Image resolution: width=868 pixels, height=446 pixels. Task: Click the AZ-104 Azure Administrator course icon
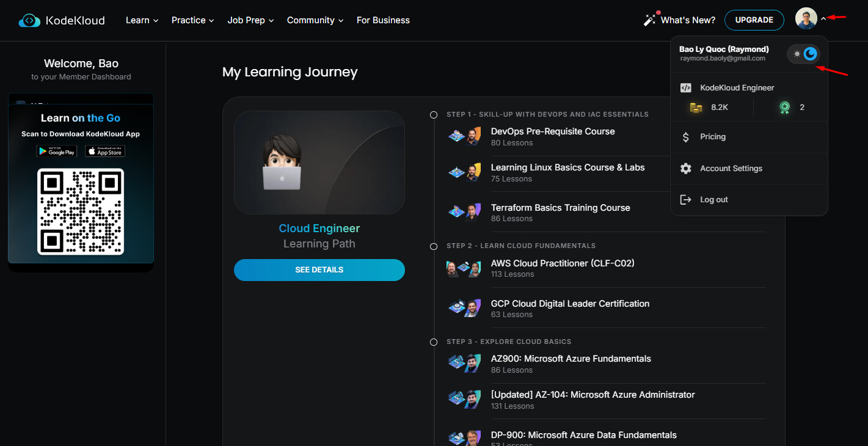click(x=465, y=400)
